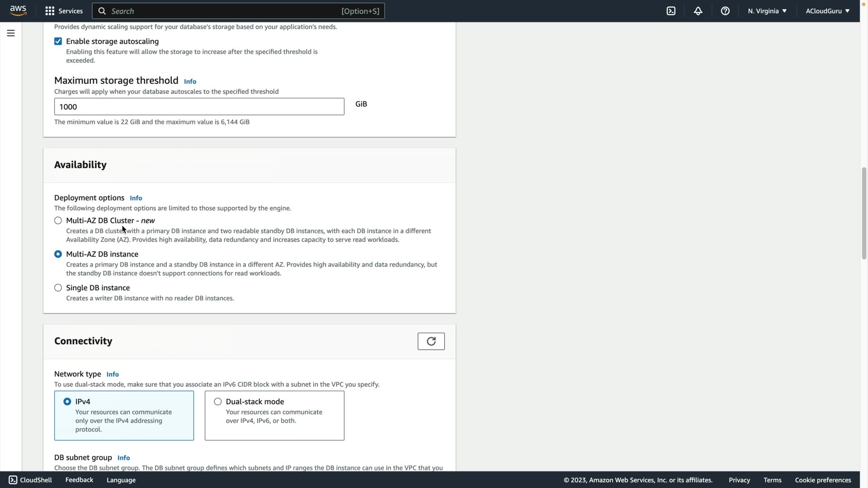Open the notifications bell
The width and height of the screenshot is (868, 488).
[698, 11]
